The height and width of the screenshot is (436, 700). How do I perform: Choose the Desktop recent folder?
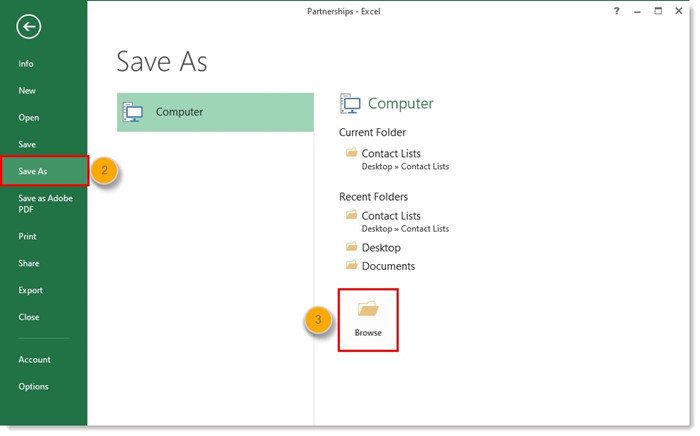[x=380, y=247]
